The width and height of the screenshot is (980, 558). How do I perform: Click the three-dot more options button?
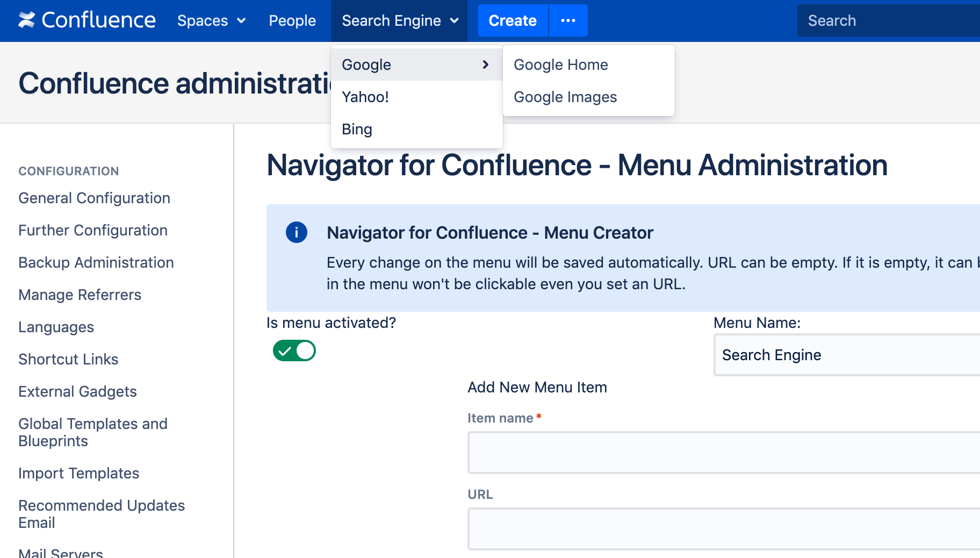(568, 20)
